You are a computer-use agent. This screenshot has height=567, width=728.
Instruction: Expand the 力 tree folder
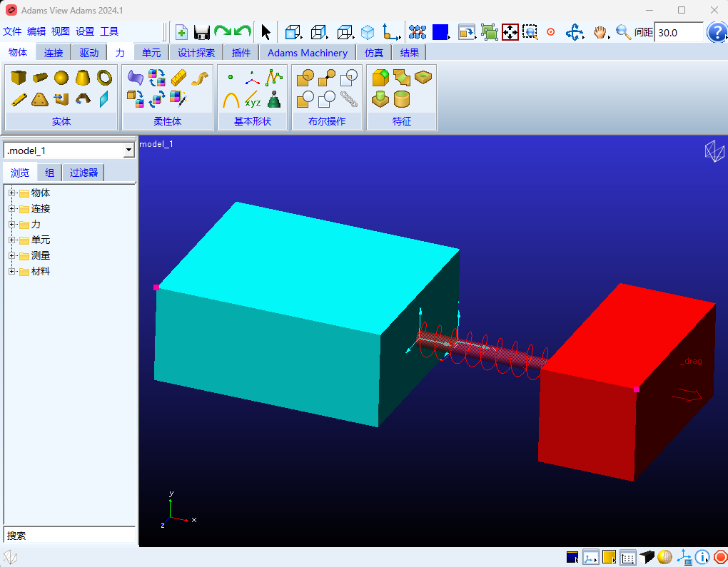click(12, 224)
